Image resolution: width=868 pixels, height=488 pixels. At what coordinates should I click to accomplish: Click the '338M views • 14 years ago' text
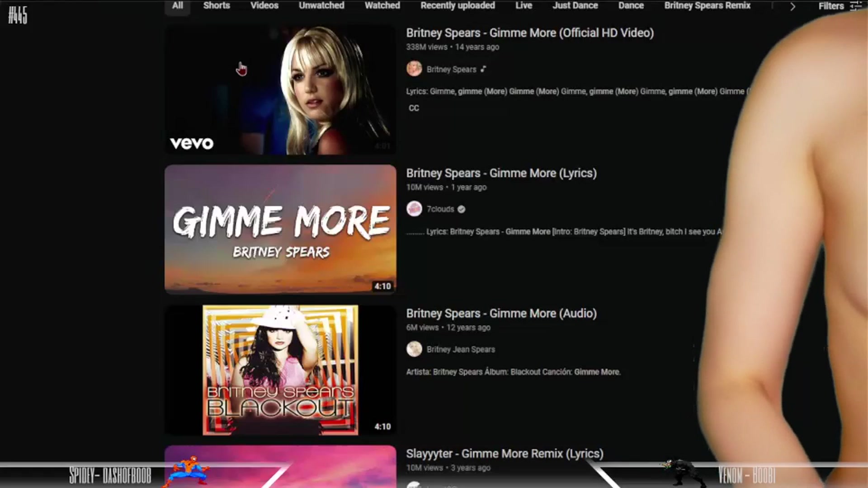453,47
